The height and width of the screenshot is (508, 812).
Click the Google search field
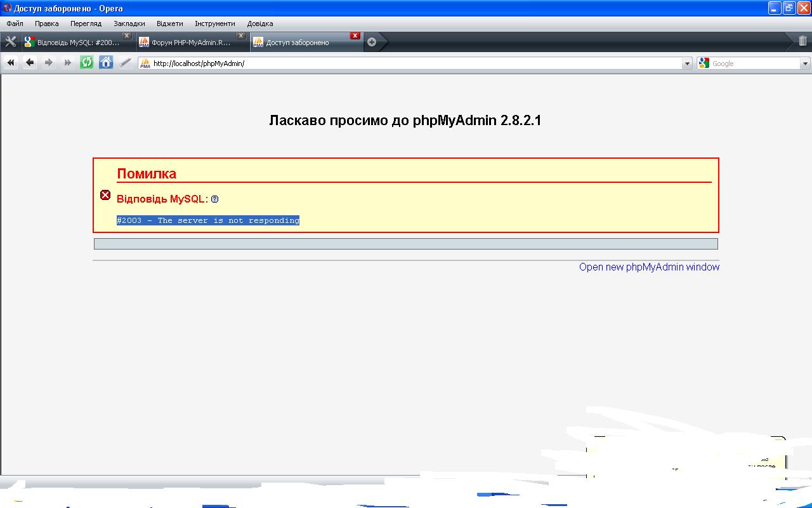755,63
